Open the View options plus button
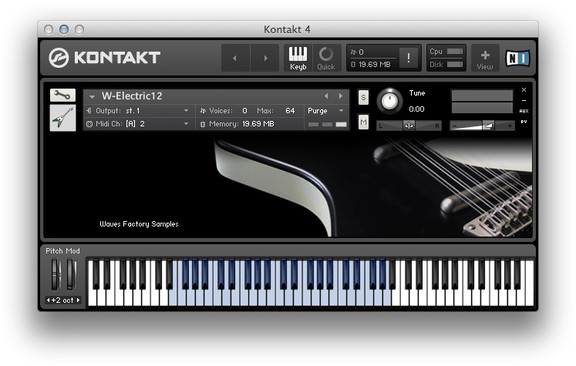576x366 pixels. 485,58
